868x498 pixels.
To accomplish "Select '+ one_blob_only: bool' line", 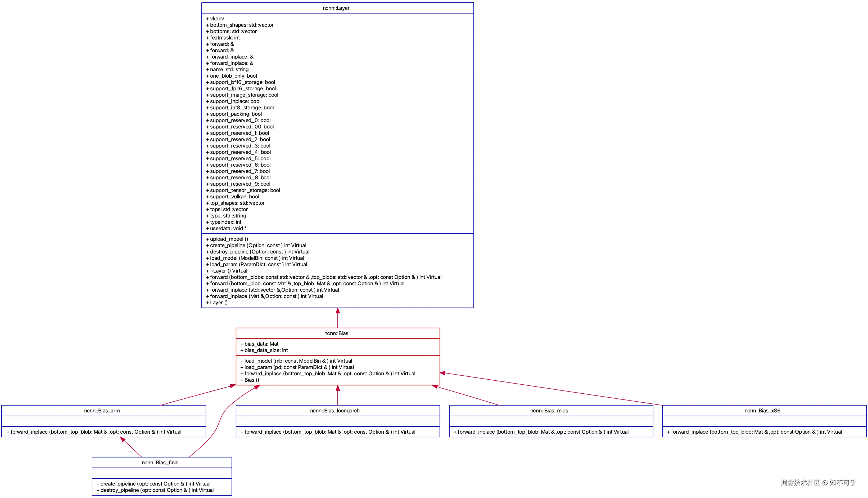I will pos(231,76).
